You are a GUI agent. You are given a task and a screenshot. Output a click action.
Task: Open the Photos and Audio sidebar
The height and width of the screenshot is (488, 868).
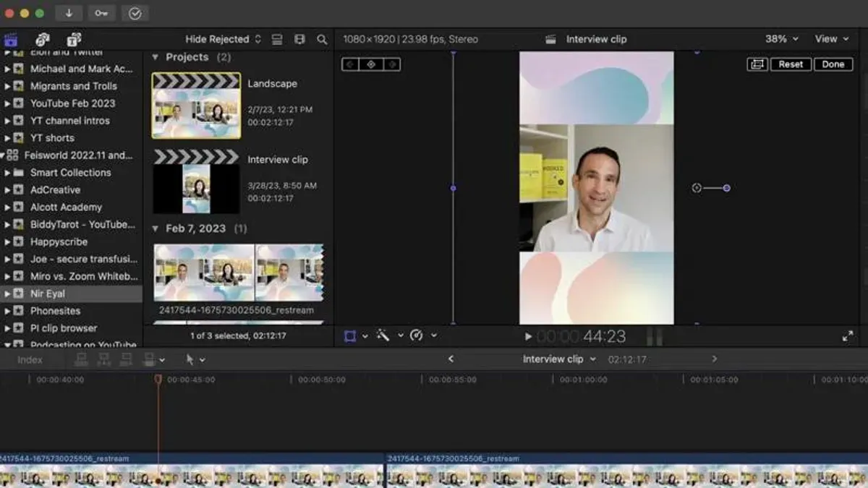click(43, 39)
